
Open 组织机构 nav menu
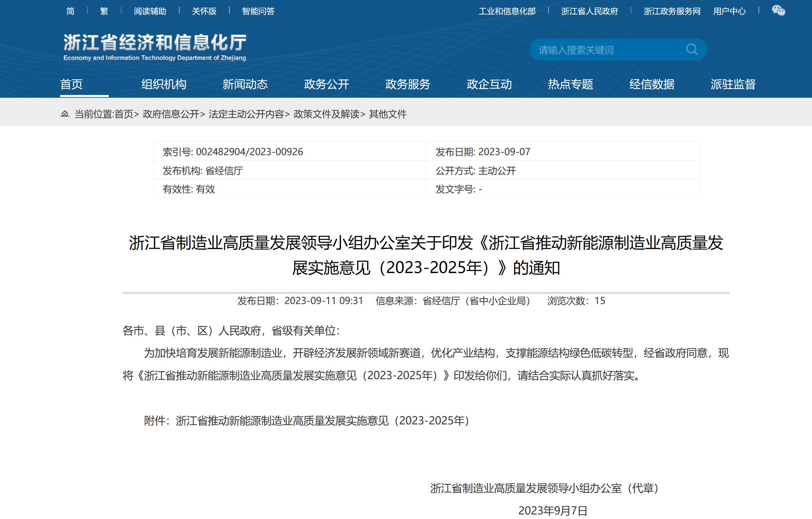(164, 84)
